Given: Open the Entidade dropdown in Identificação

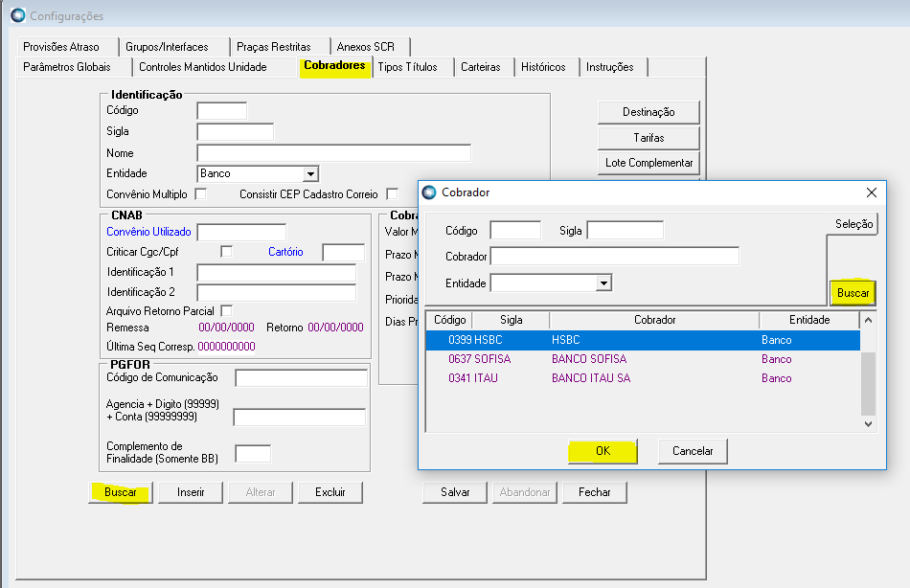Looking at the screenshot, I should [x=310, y=173].
